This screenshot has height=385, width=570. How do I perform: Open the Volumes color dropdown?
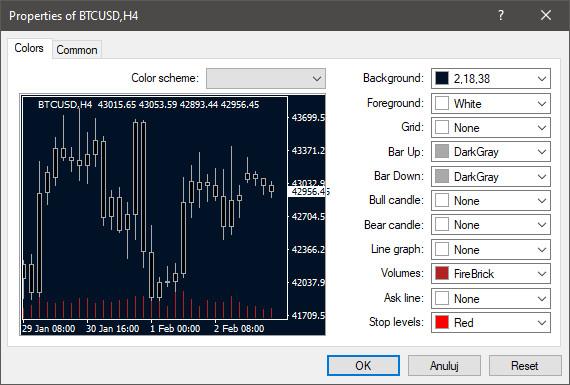tap(491, 273)
